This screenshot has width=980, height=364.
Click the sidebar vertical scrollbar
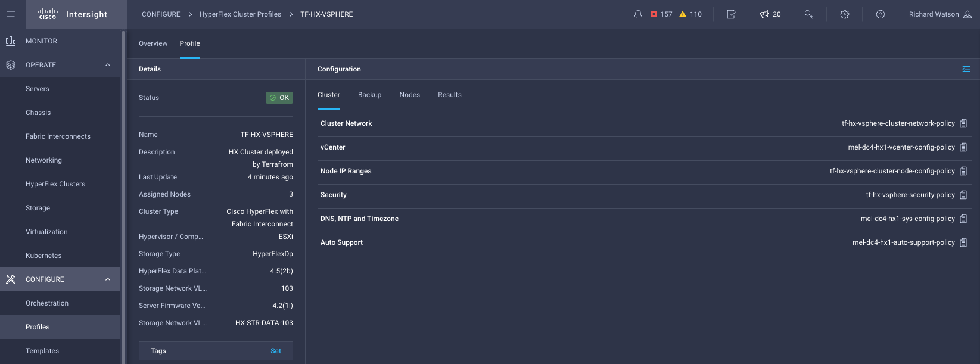click(123, 197)
